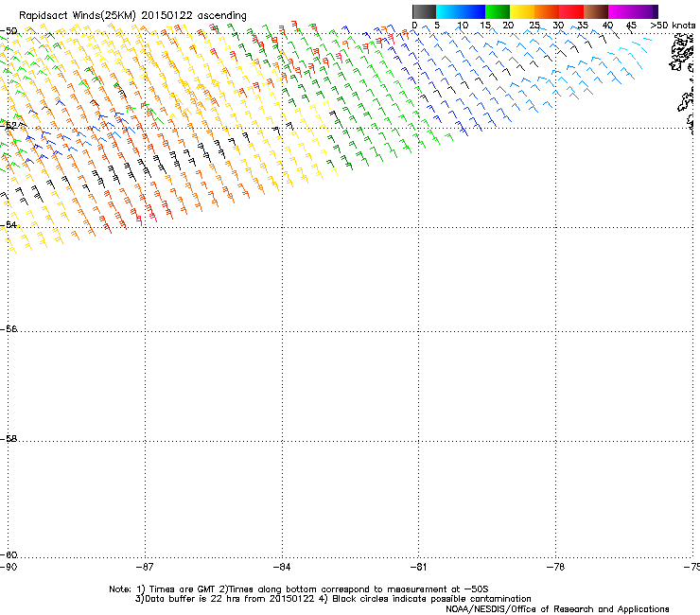Click the cyan 5-10 knots legend color
Image resolution: width=700 pixels, height=615 pixels.
coord(448,11)
